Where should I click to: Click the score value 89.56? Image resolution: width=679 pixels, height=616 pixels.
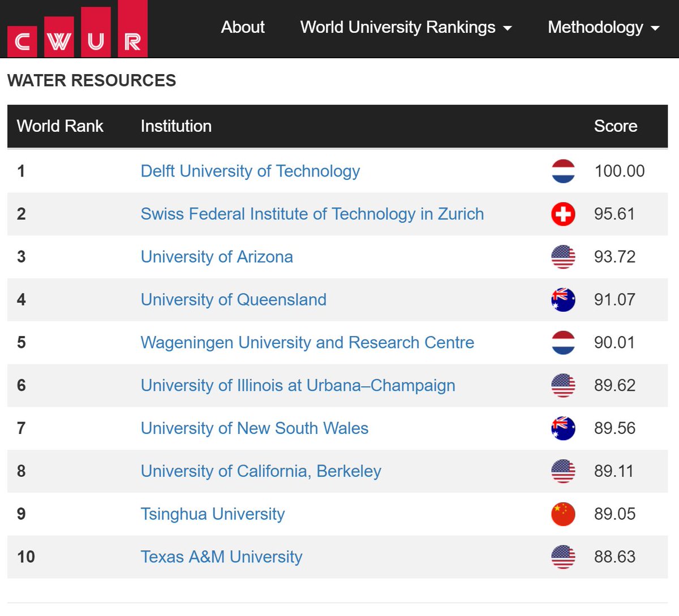pos(614,428)
